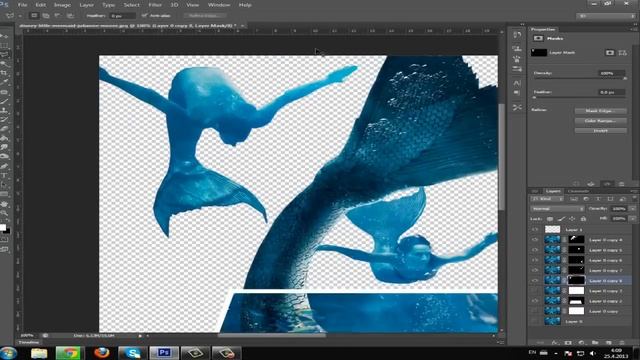Select the Move tool
The image size is (640, 360).
point(4,36)
